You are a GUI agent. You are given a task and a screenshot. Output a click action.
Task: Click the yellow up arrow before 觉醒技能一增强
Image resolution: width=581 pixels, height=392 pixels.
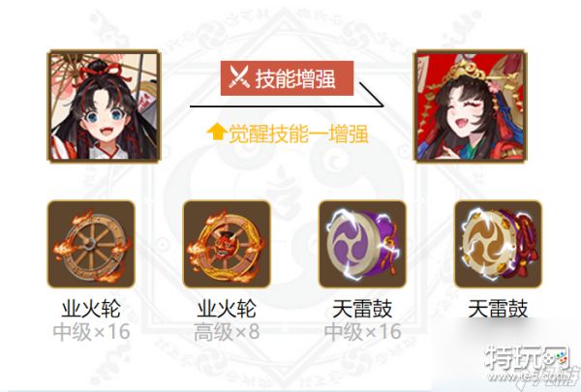[216, 133]
